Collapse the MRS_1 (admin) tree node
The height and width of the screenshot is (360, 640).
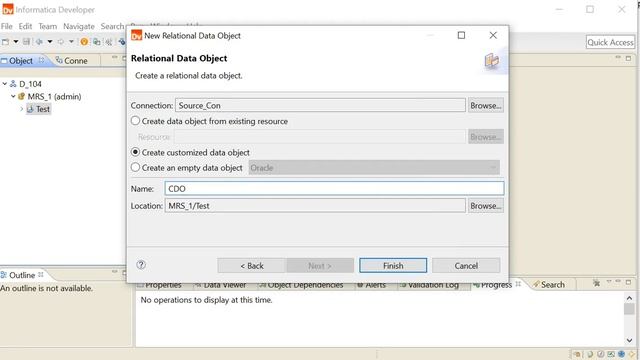13,96
